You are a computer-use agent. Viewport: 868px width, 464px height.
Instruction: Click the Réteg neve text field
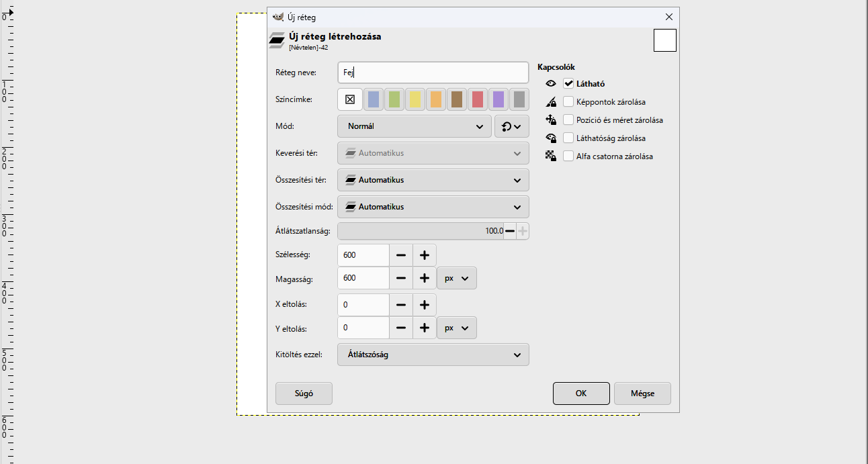[x=433, y=73]
